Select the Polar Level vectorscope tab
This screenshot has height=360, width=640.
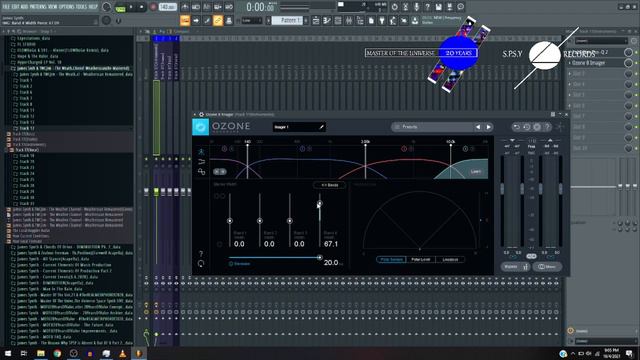click(421, 259)
